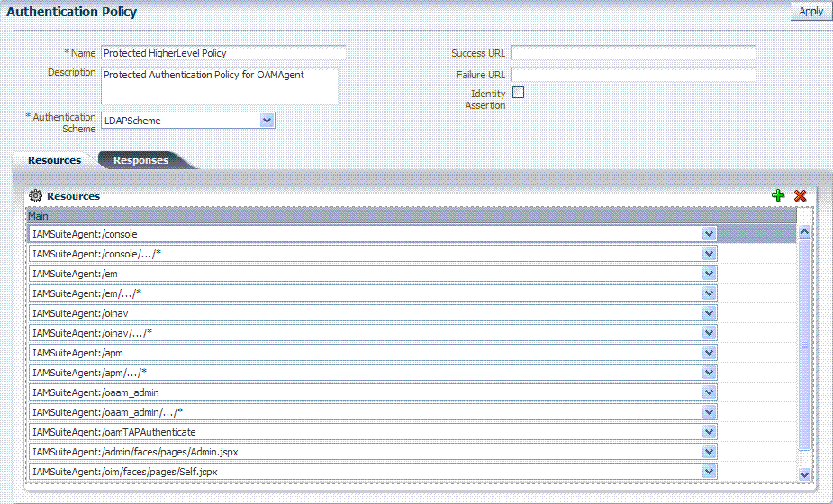Click into the Success URL field
The image size is (833, 504).
[x=633, y=53]
